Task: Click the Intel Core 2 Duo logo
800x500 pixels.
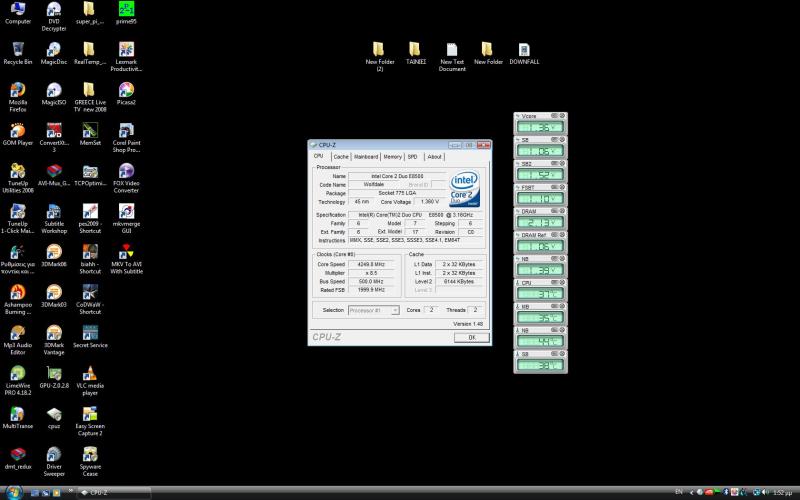Action: [x=464, y=189]
